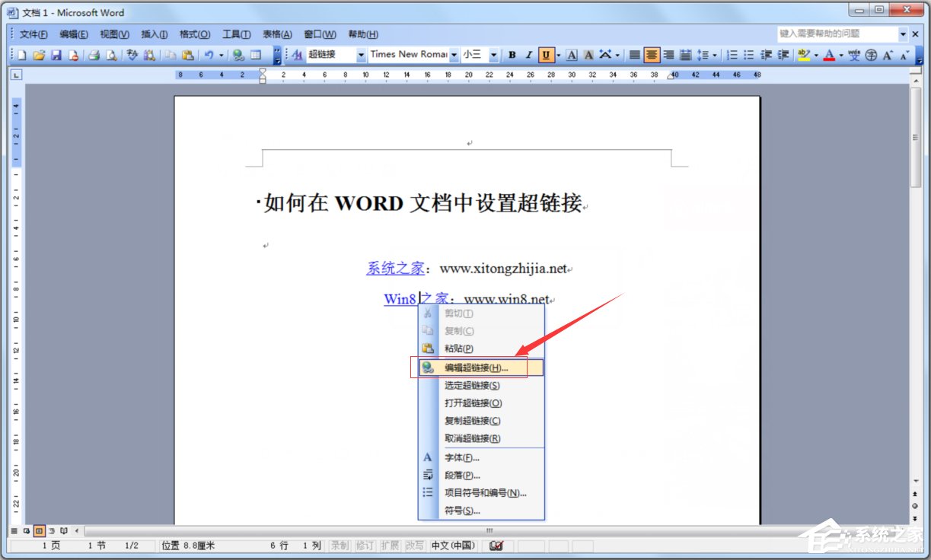Toggle italic formatting
This screenshot has width=931, height=560.
click(x=528, y=54)
